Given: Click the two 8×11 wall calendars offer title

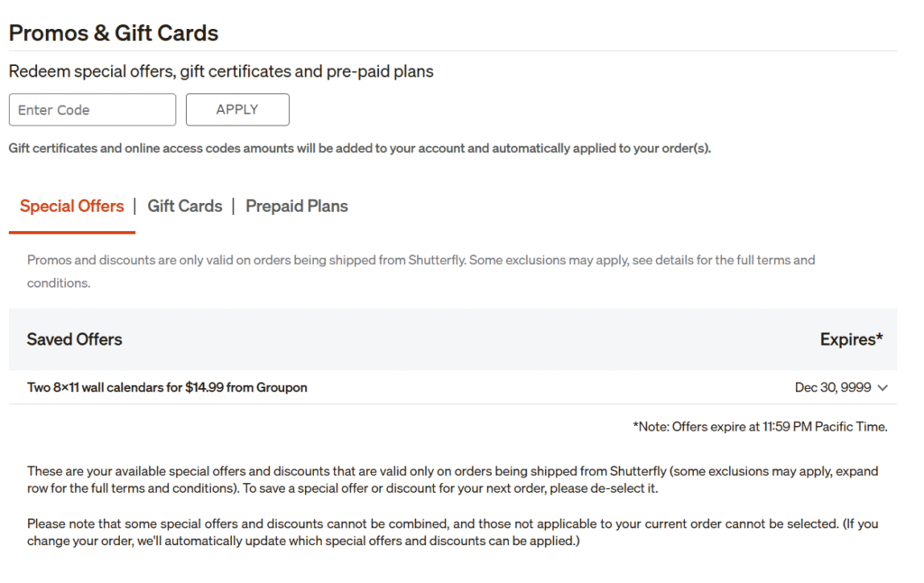Looking at the screenshot, I should pyautogui.click(x=167, y=388).
